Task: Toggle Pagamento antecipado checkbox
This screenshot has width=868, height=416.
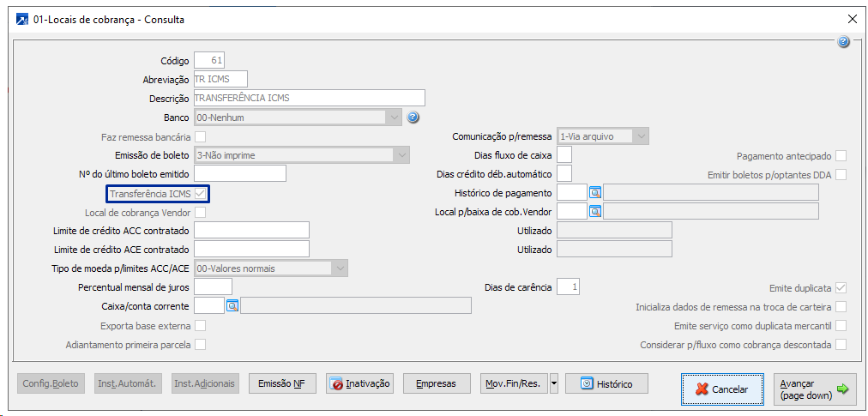Action: pos(841,155)
